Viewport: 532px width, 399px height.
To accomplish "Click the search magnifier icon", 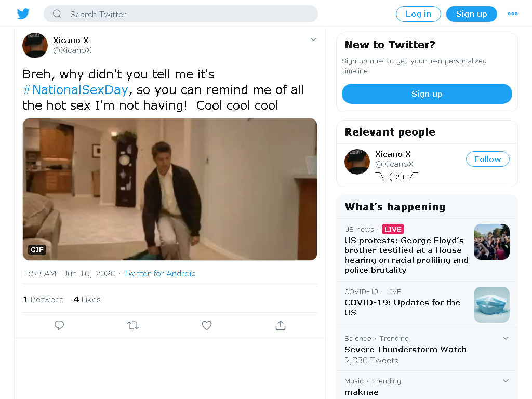I will click(57, 14).
